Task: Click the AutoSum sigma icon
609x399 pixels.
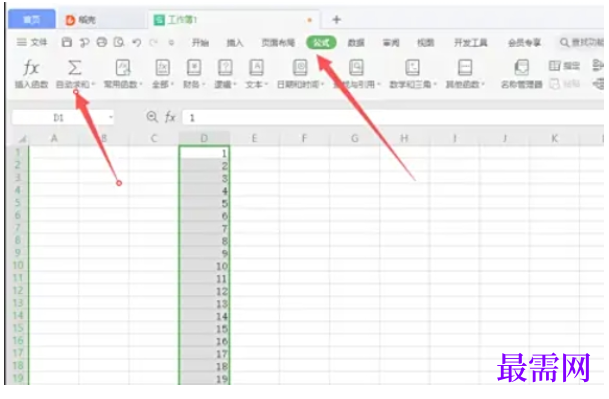Action: click(75, 68)
